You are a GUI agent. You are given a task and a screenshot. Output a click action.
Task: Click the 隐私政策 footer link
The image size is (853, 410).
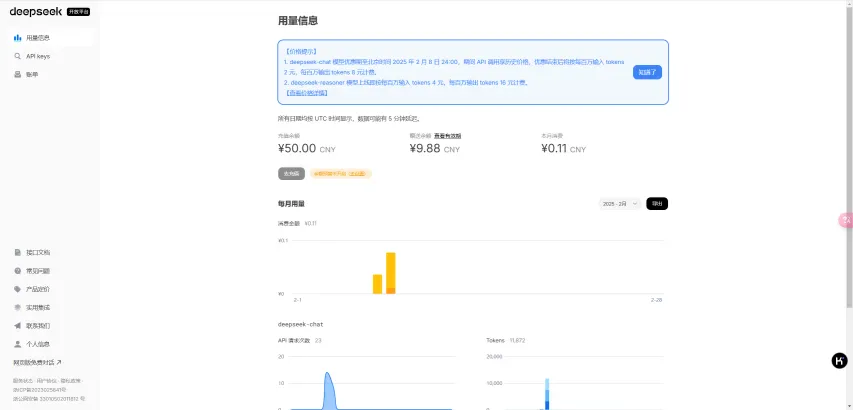71,381
